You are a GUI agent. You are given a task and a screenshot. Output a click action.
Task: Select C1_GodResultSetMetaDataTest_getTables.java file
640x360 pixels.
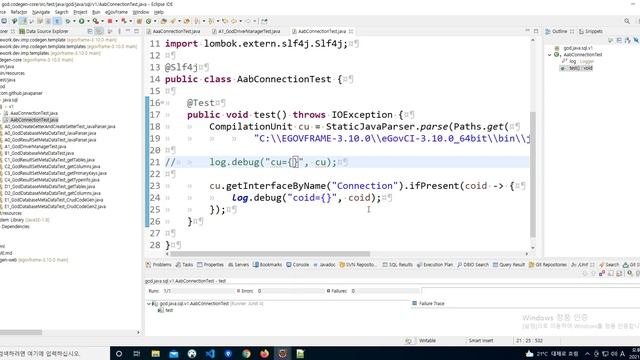coord(49,160)
